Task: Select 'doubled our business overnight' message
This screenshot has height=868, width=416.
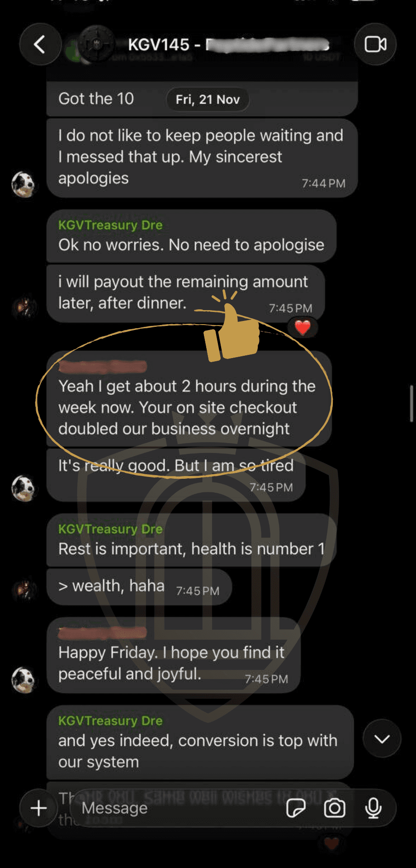Action: click(189, 399)
